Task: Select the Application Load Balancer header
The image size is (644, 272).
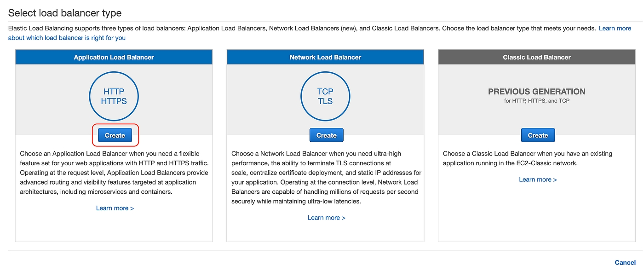Action: 114,57
